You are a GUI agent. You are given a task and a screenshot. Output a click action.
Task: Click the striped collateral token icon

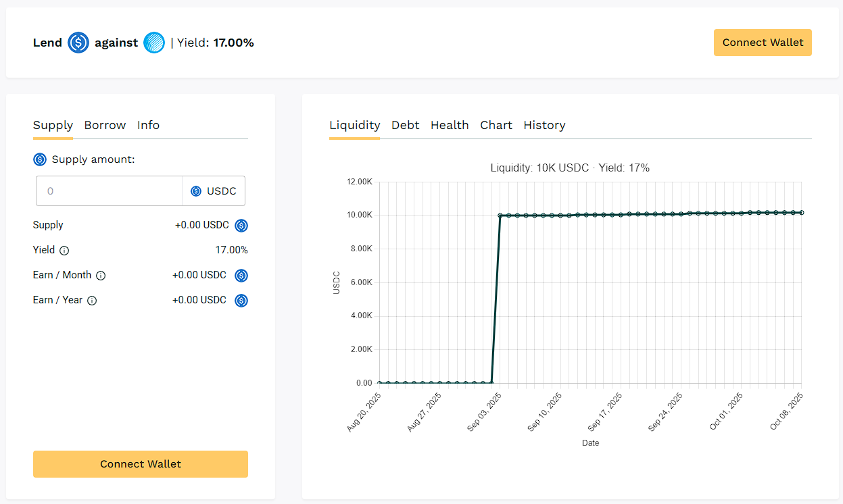[x=154, y=43]
